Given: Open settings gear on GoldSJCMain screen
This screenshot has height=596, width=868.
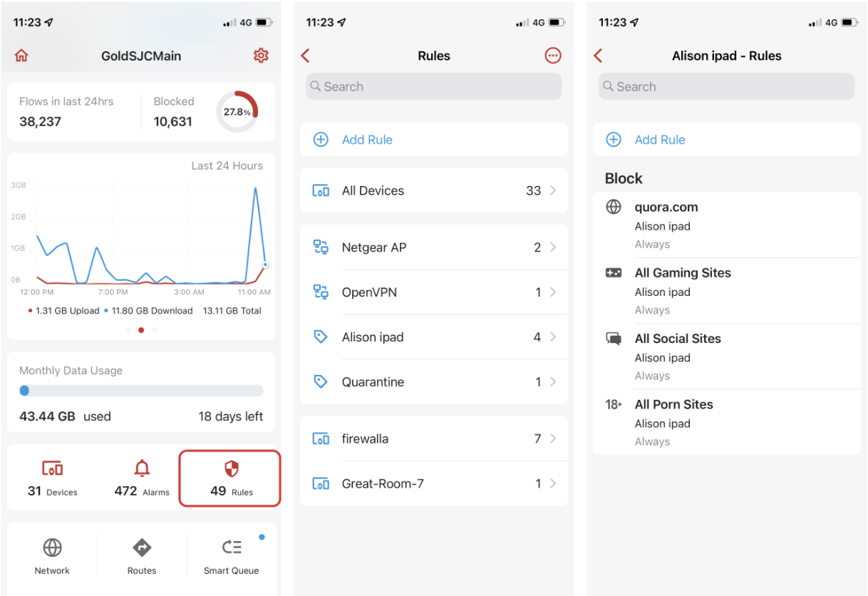Looking at the screenshot, I should [261, 56].
